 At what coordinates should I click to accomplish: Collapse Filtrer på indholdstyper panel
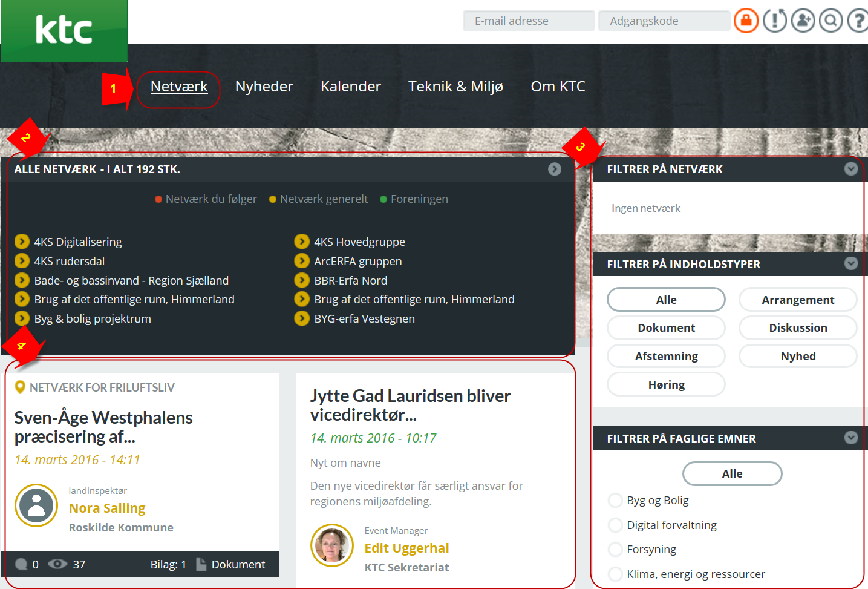tap(851, 263)
